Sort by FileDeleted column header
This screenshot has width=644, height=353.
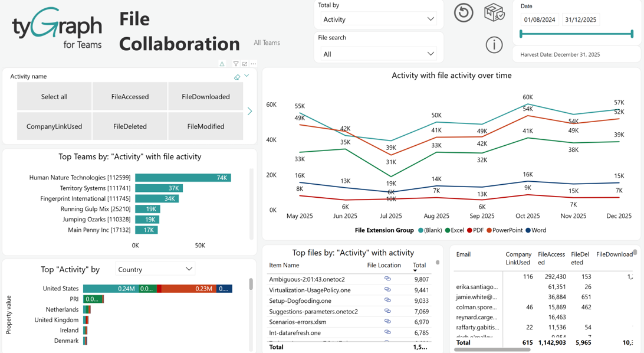pyautogui.click(x=580, y=259)
